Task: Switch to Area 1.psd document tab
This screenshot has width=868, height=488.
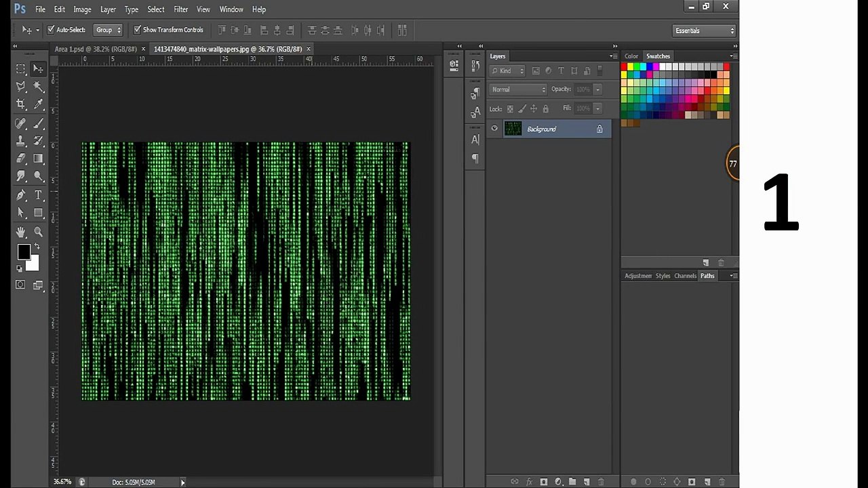Action: pos(96,49)
